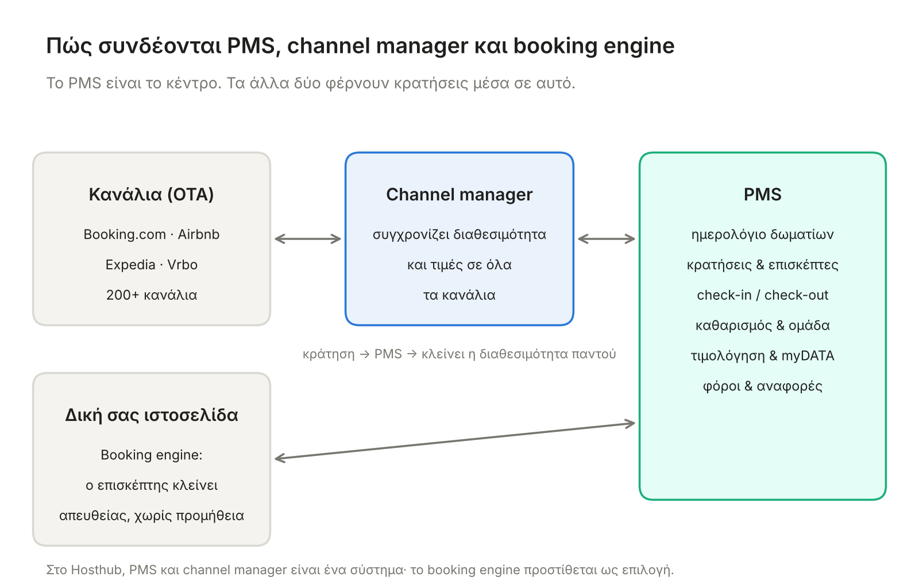The width and height of the screenshot is (919, 588).
Task: Click the 'συγχρονίζει διαθεσιμότητα' line
Action: click(x=459, y=235)
